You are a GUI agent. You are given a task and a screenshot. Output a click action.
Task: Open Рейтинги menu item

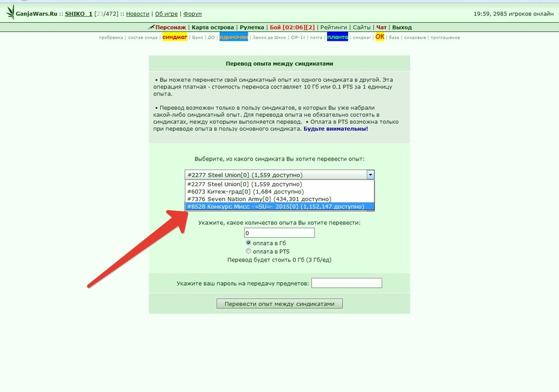[x=334, y=28]
